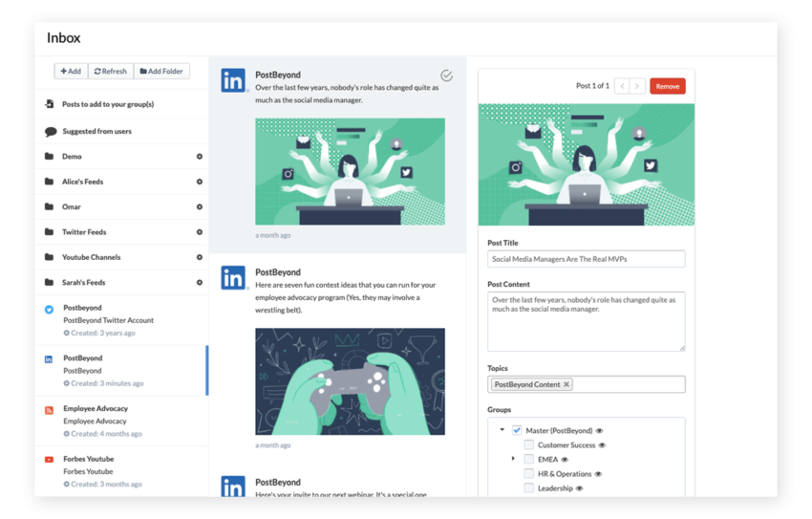Open settings gear for Omar folder
The height and width of the screenshot is (519, 812).
click(x=200, y=206)
